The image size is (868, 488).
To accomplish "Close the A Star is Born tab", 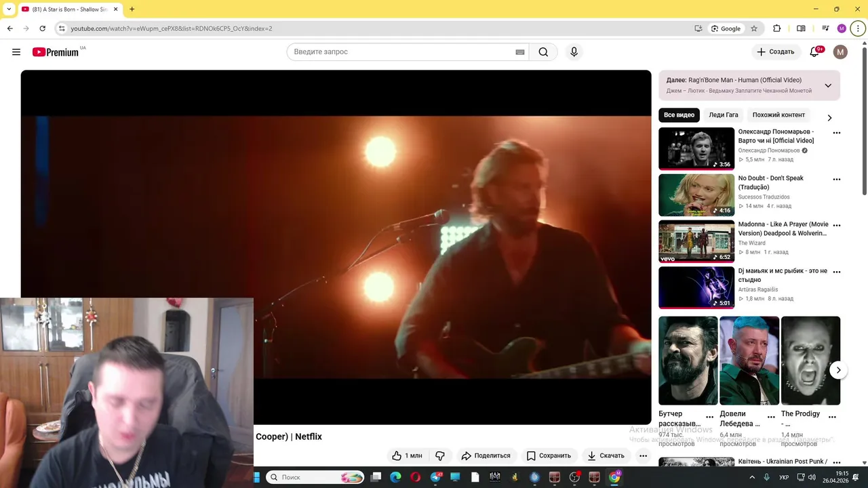I will 115,9.
